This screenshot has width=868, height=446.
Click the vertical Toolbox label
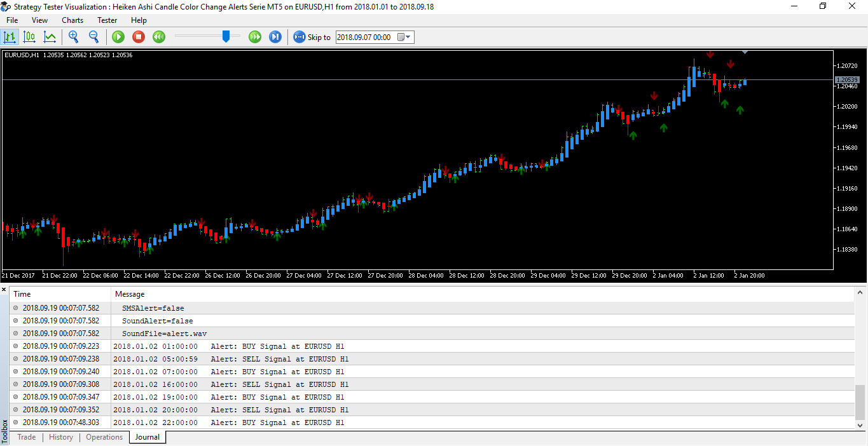point(4,431)
